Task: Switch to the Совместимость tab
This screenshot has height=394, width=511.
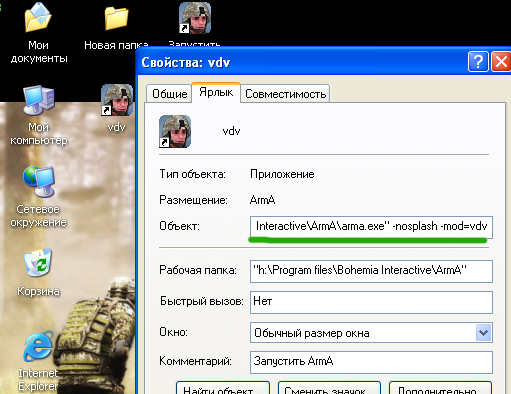Action: coord(285,94)
